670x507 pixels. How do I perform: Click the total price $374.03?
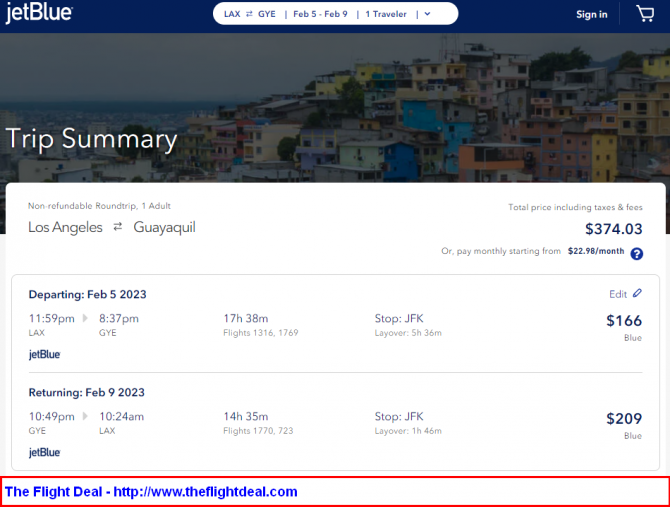(614, 229)
